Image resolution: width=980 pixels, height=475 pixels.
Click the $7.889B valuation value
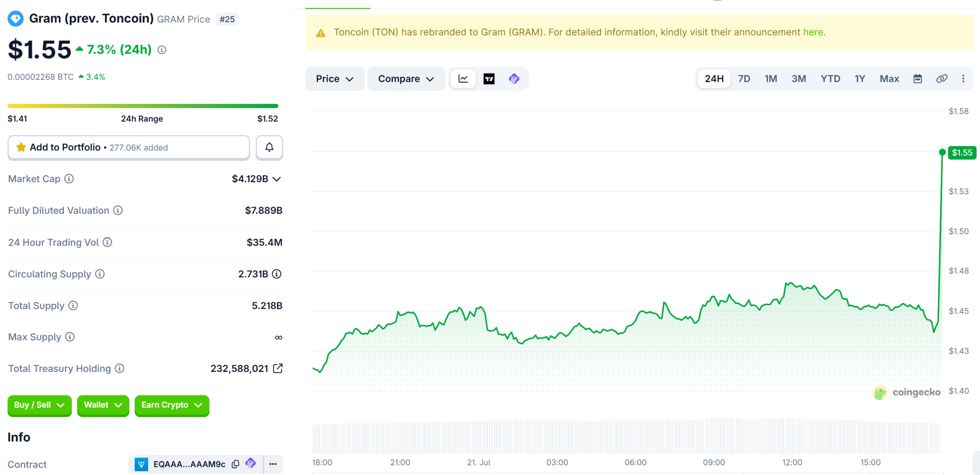pyautogui.click(x=263, y=210)
